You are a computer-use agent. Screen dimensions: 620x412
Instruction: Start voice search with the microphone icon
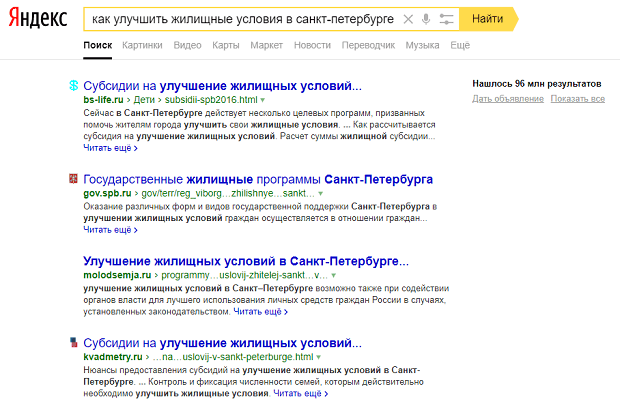[x=426, y=19]
